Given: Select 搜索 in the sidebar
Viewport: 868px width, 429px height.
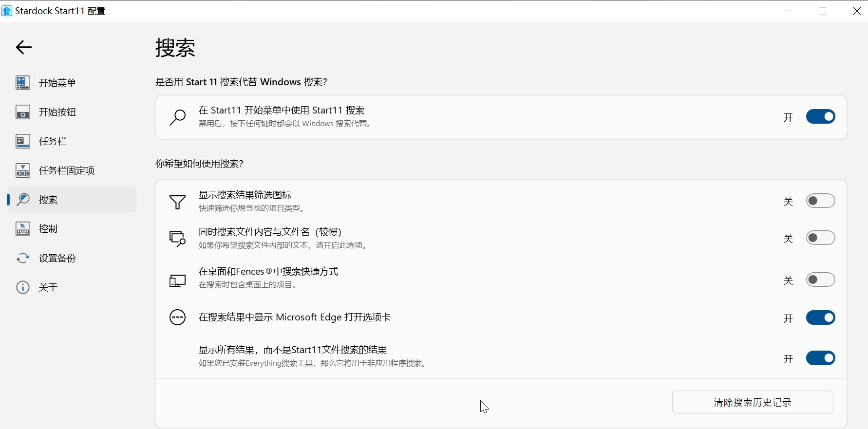Looking at the screenshot, I should 72,200.
